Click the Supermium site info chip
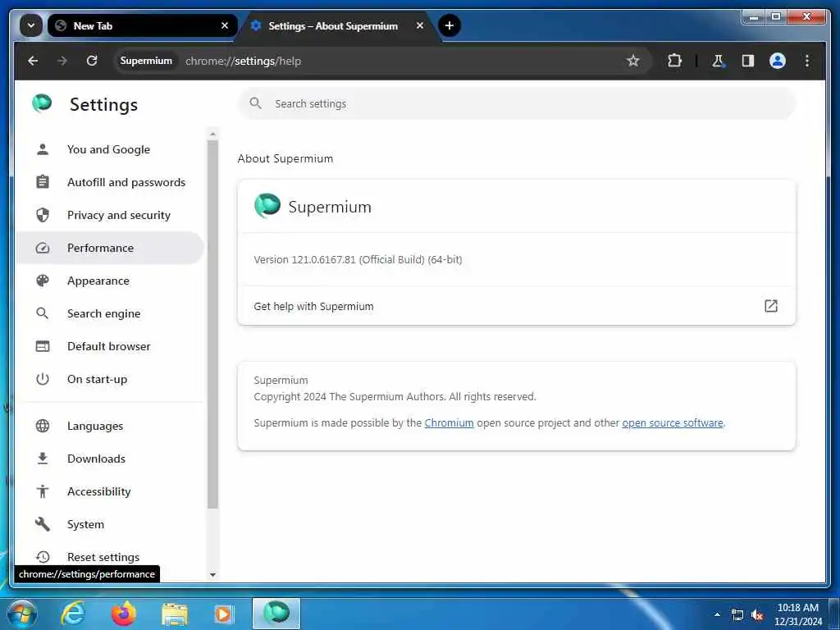Image resolution: width=840 pixels, height=630 pixels. 146,61
